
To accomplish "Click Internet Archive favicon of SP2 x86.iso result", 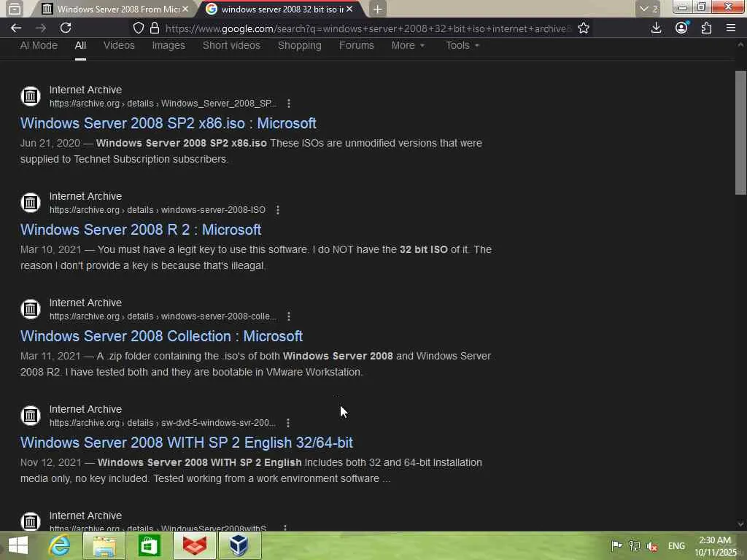I will (x=31, y=96).
